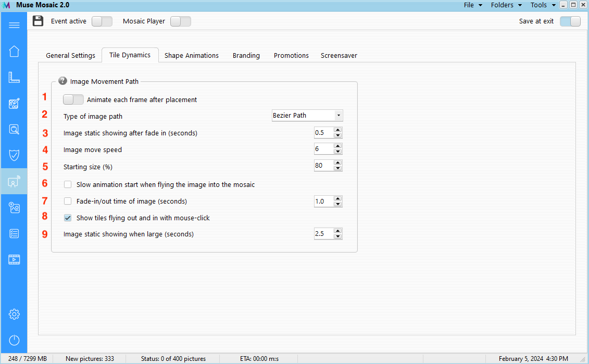The image size is (589, 364).
Task: Click memory usage 248 / 7299 MB
Action: [x=28, y=359]
